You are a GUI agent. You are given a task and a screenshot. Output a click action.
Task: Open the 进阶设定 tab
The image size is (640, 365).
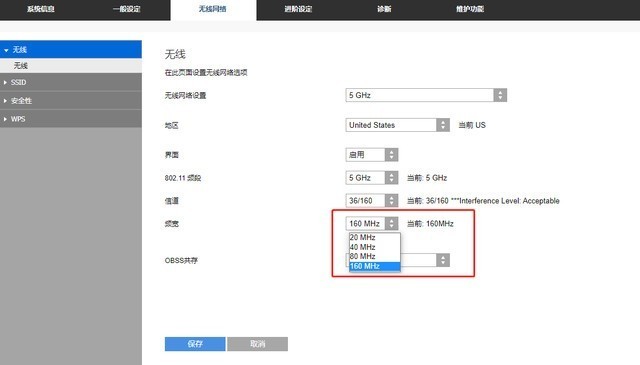[x=298, y=9]
